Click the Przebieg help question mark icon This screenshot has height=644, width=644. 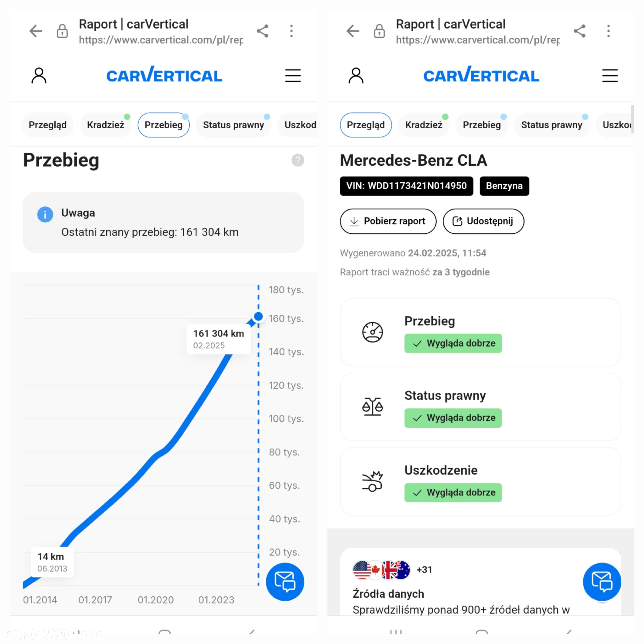point(298,160)
